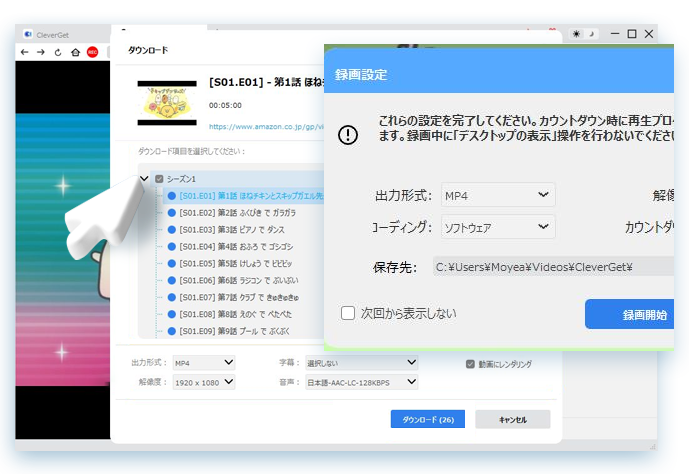The width and height of the screenshot is (689, 474).
Task: Select episode [S01.E03] 第3話 ピアノ で ダンス
Action: pyautogui.click(x=232, y=230)
